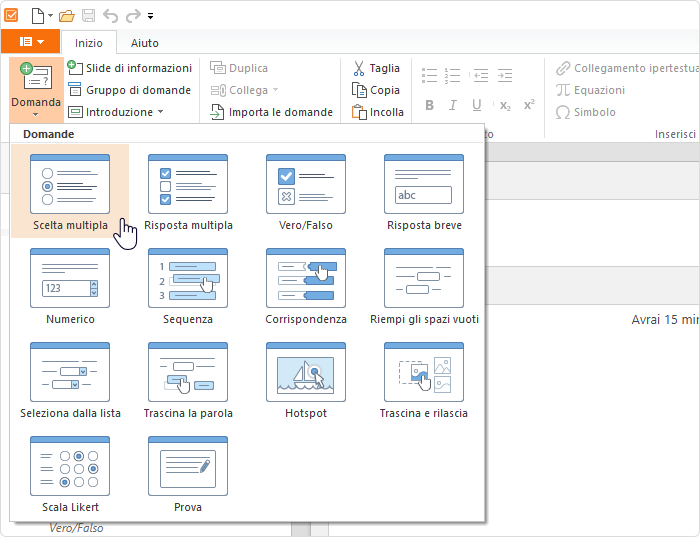
Task: Choose Riempi gli spazi vuoti question
Action: (424, 286)
